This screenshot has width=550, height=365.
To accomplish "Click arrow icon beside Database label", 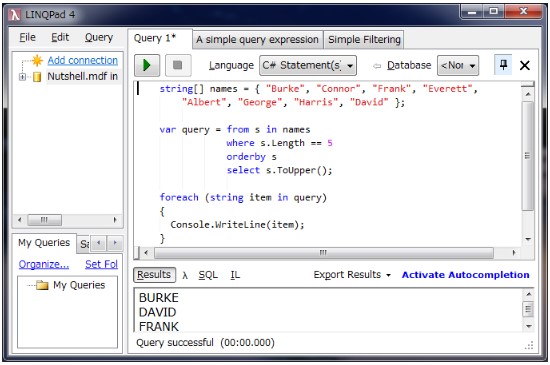I will tap(377, 66).
